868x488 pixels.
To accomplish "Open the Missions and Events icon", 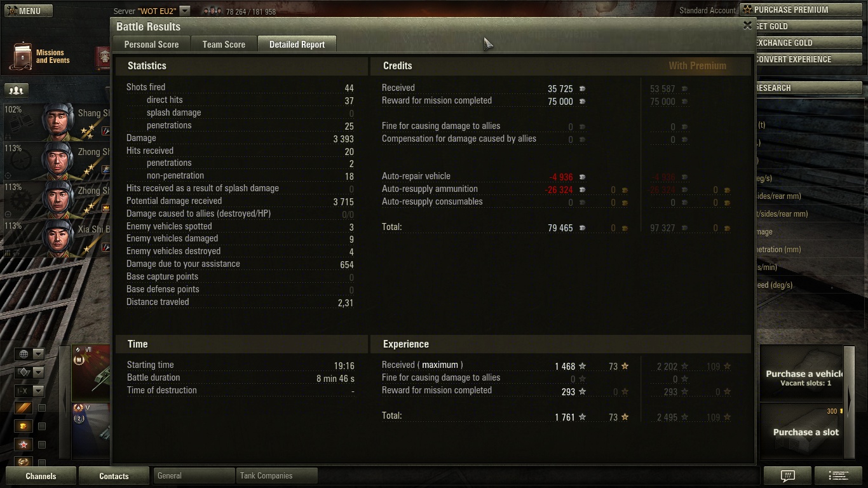I will 22,57.
